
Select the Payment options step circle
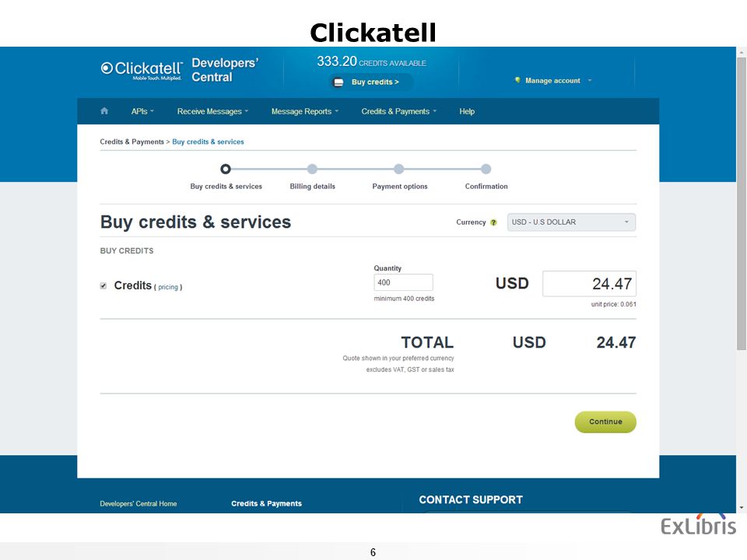398,169
